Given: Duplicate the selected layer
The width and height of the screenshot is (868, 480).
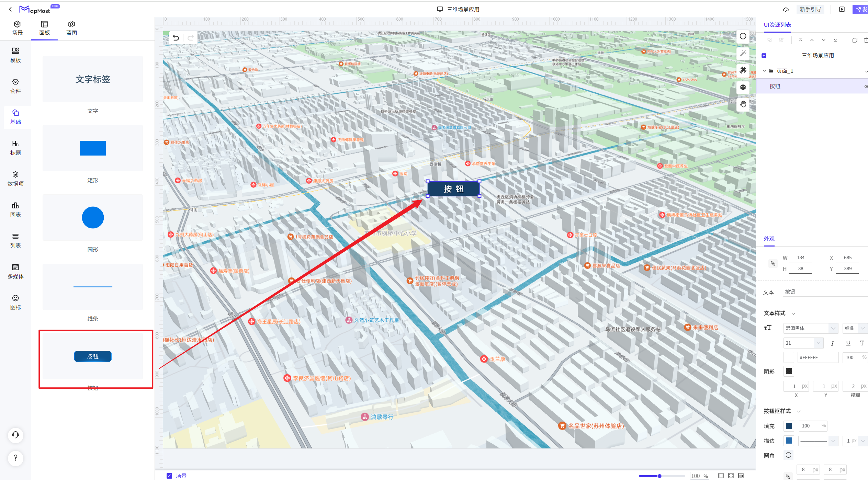Looking at the screenshot, I should [855, 40].
